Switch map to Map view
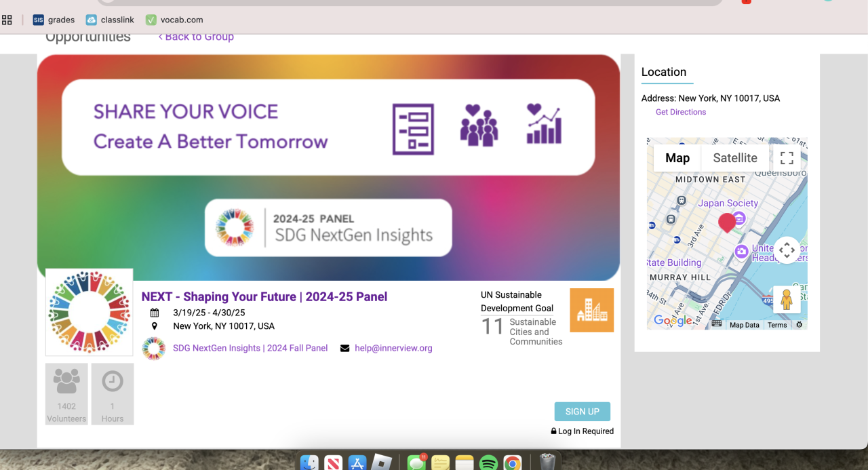Image resolution: width=868 pixels, height=470 pixels. point(677,158)
